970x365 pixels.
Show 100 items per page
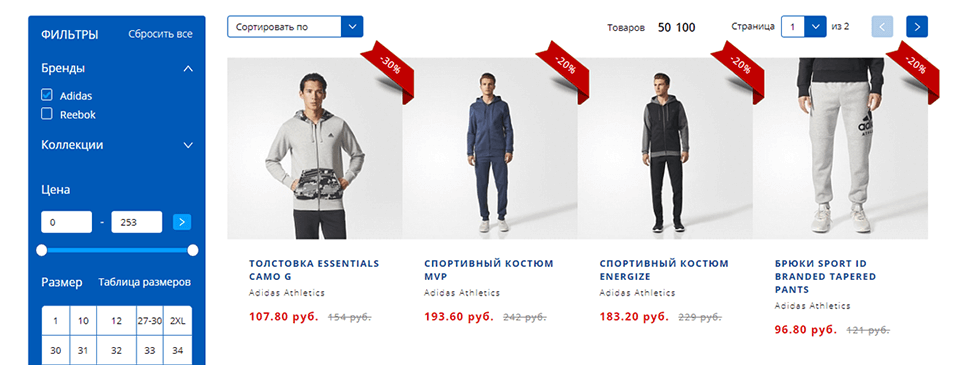tap(685, 27)
